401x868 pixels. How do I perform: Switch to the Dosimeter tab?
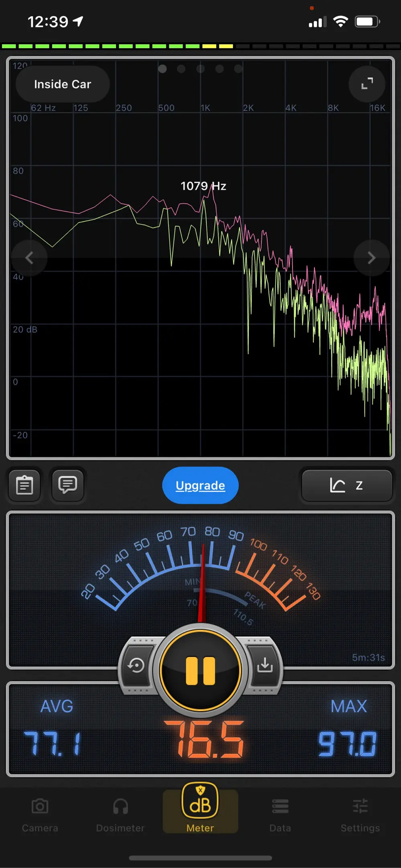point(120,815)
